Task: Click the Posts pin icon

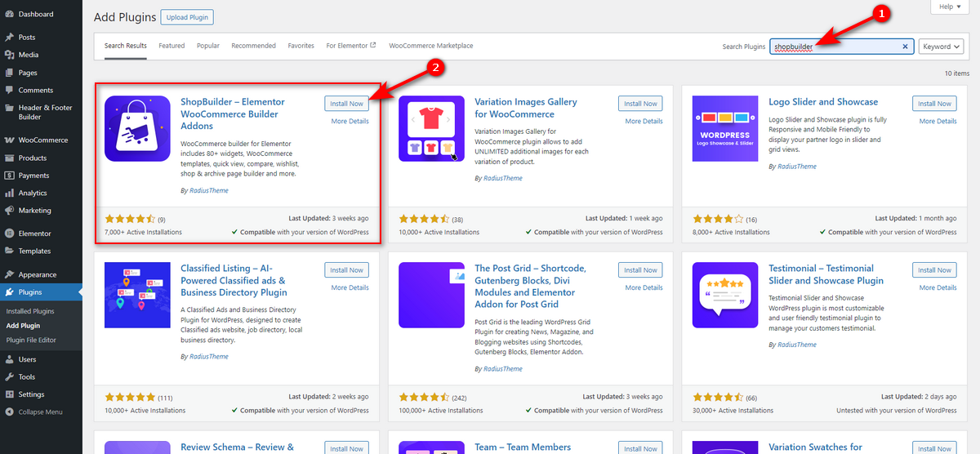Action: point(9,37)
